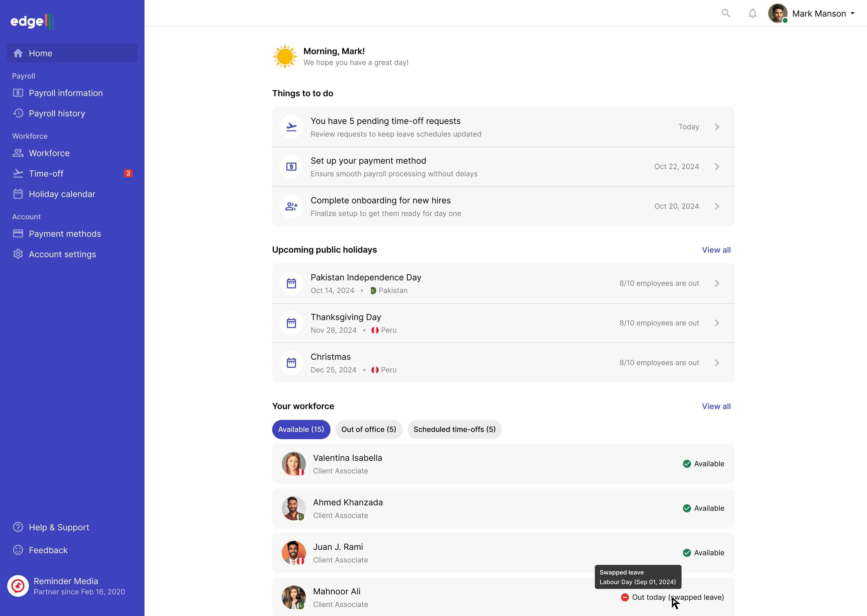This screenshot has width=867, height=616.
Task: Click View all for public holidays
Action: pos(716,250)
